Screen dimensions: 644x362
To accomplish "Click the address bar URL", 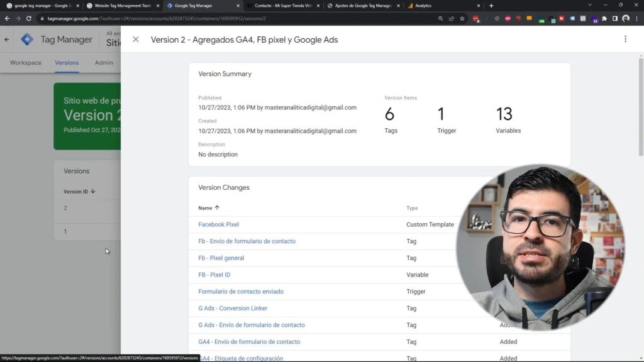I will [157, 18].
